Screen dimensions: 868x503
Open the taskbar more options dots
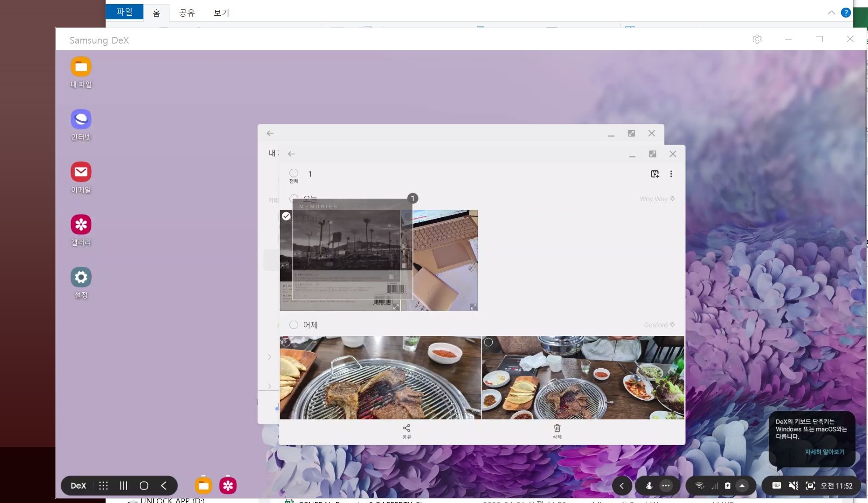pyautogui.click(x=666, y=485)
